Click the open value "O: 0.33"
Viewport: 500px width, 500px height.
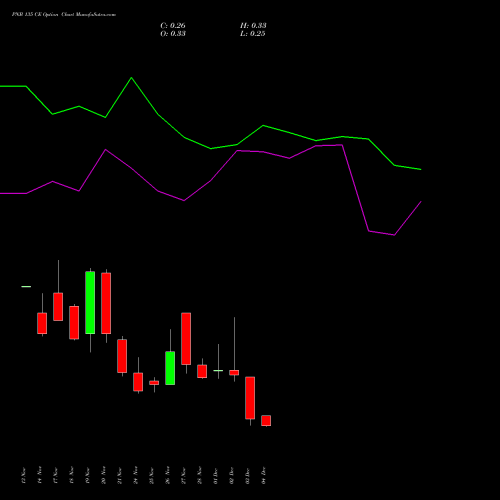[173, 34]
